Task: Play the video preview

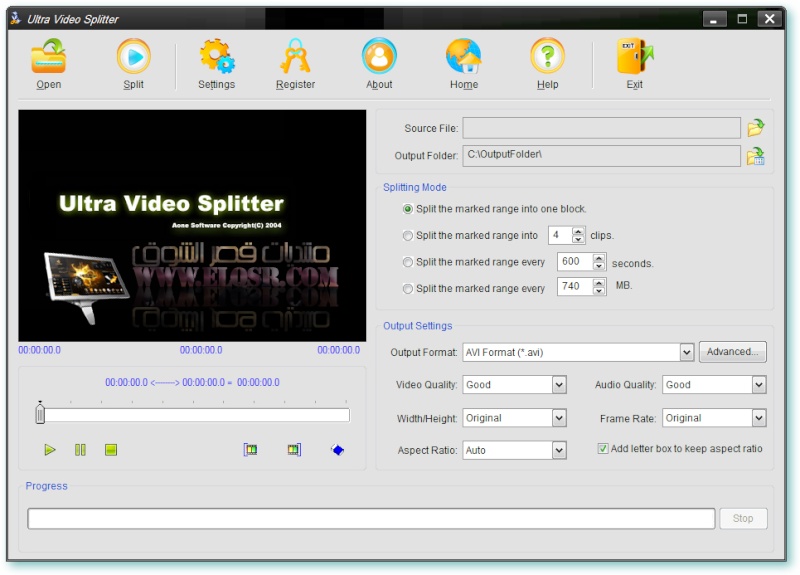Action: point(49,449)
